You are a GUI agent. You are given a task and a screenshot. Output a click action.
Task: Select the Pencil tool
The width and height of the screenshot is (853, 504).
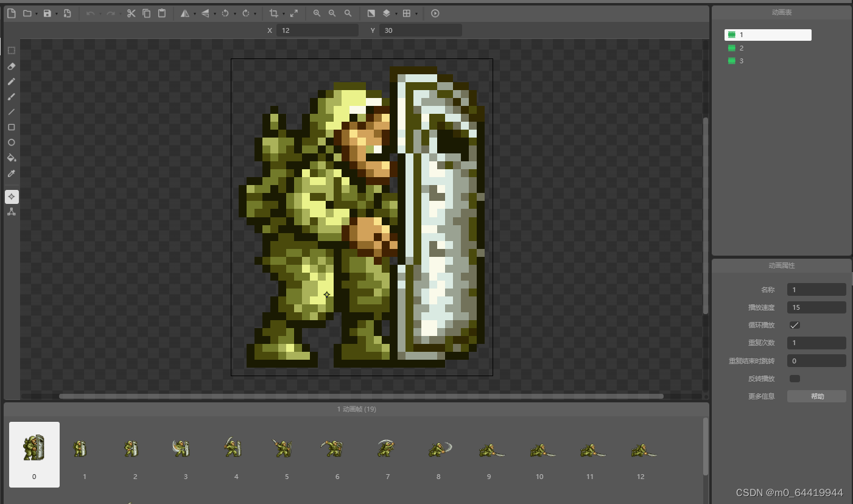11,81
